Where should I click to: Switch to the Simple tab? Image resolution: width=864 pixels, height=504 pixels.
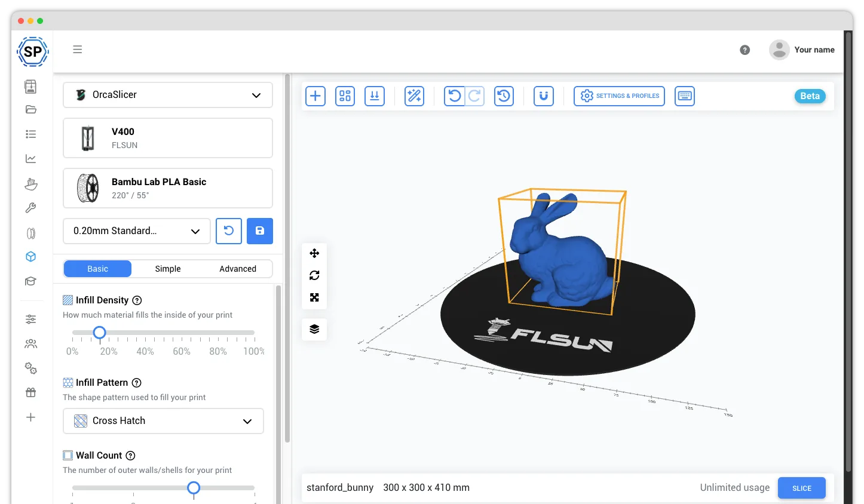pyautogui.click(x=168, y=269)
